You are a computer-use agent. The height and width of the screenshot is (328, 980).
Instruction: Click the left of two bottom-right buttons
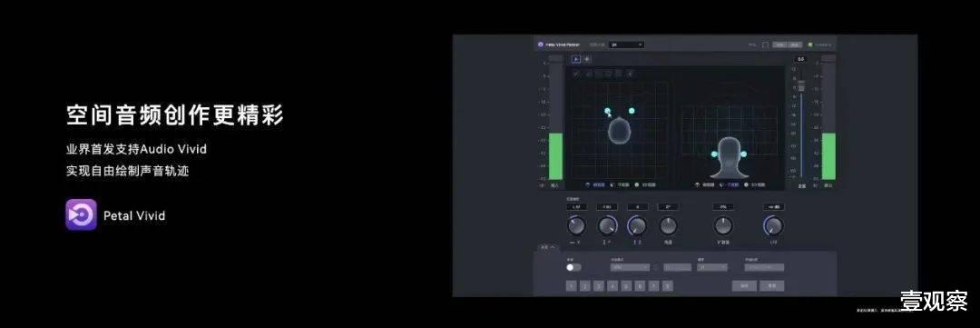pyautogui.click(x=744, y=285)
